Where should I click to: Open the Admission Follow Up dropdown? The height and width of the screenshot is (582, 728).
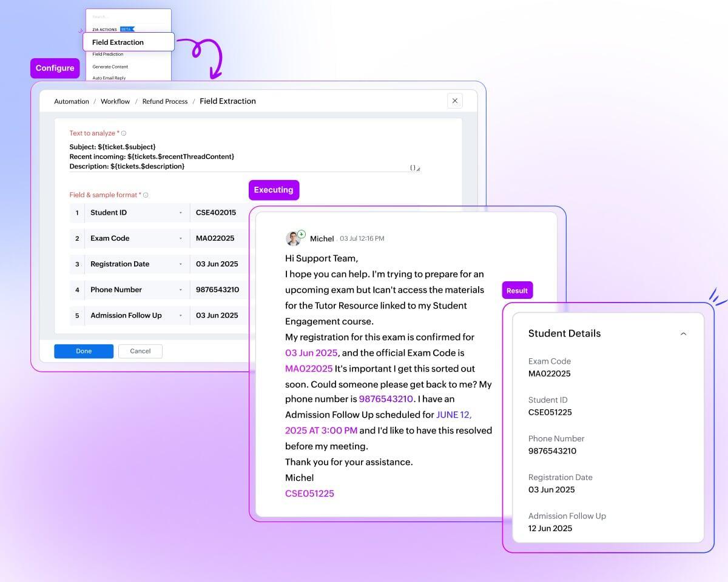point(180,316)
